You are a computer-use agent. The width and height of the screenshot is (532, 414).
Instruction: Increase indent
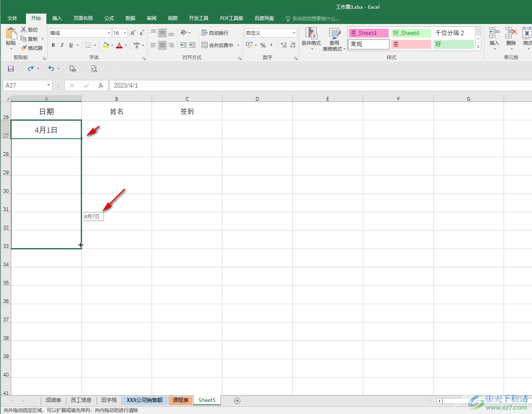click(x=192, y=45)
